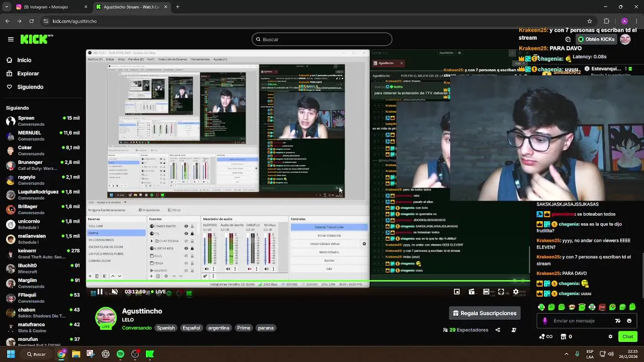This screenshot has width=644, height=362.
Task: View site information icon in address bar
Action: (46, 21)
